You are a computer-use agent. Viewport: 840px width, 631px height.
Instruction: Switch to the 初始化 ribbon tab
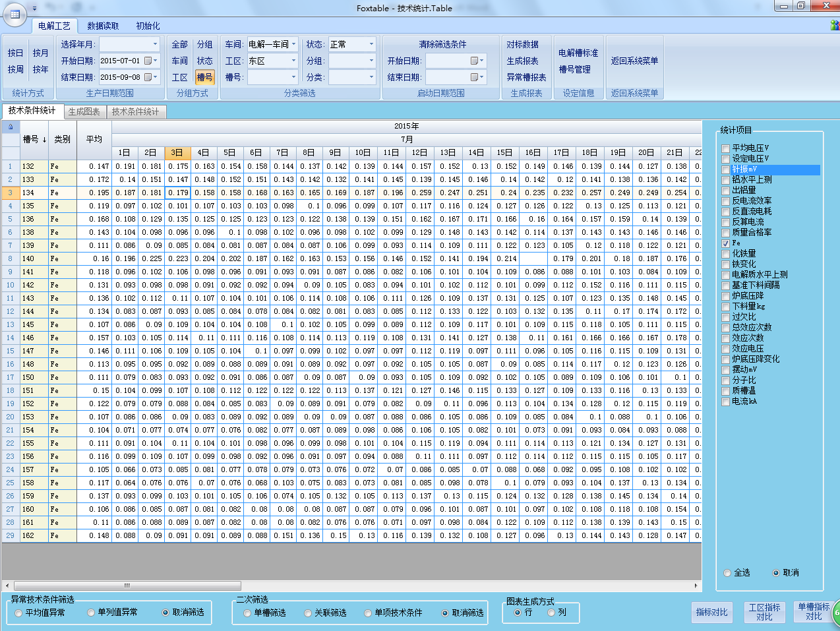point(148,26)
